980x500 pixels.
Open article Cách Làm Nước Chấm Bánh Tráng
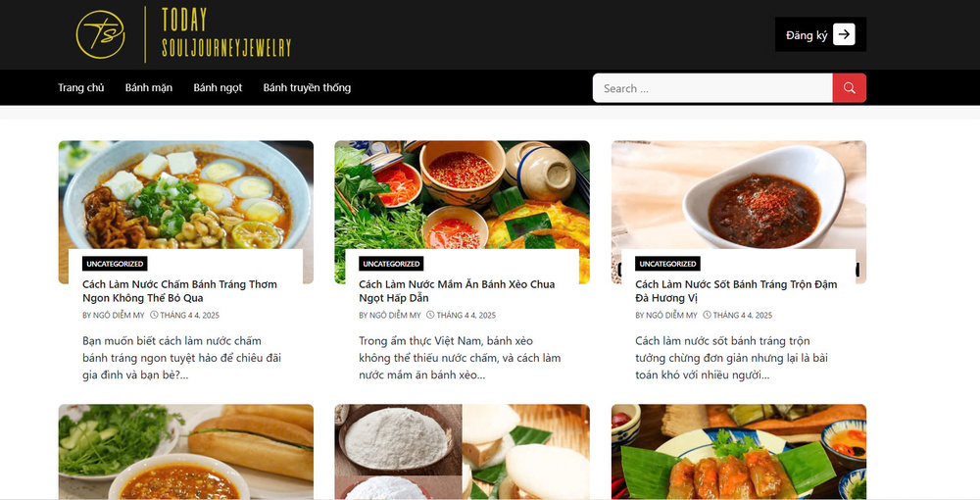point(179,291)
